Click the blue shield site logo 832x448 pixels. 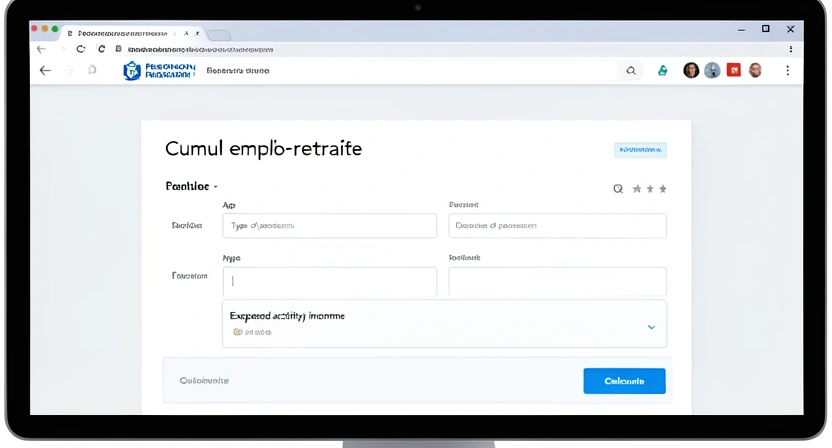132,70
